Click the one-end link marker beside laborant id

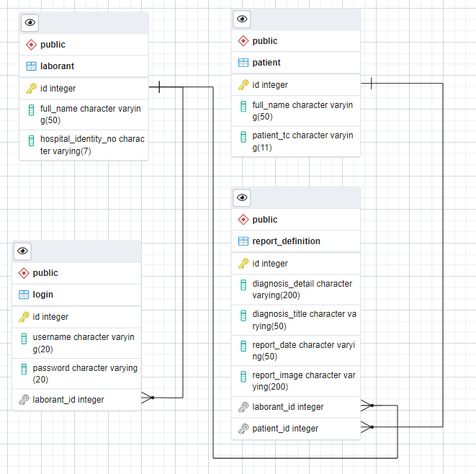coord(159,87)
